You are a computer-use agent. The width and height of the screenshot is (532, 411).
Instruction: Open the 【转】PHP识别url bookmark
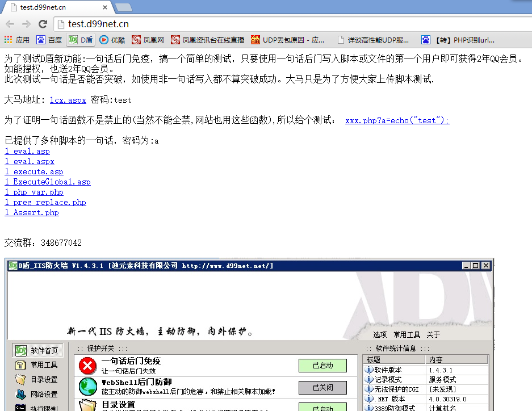pos(458,40)
